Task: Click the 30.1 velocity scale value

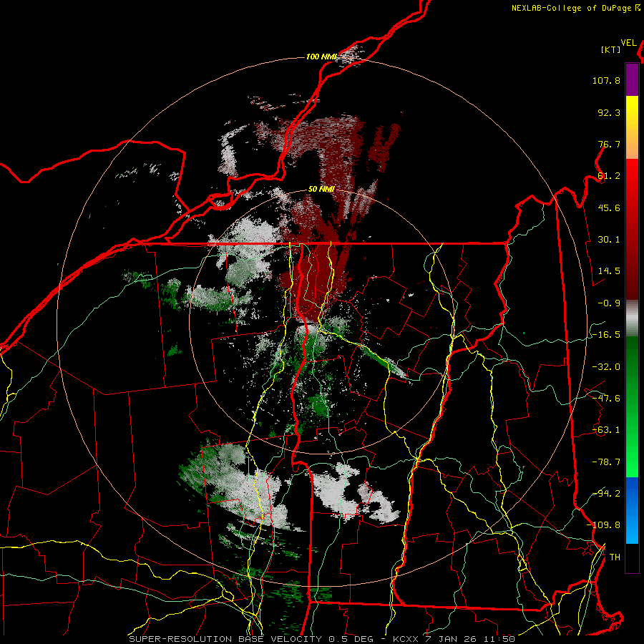Action: pos(609,240)
